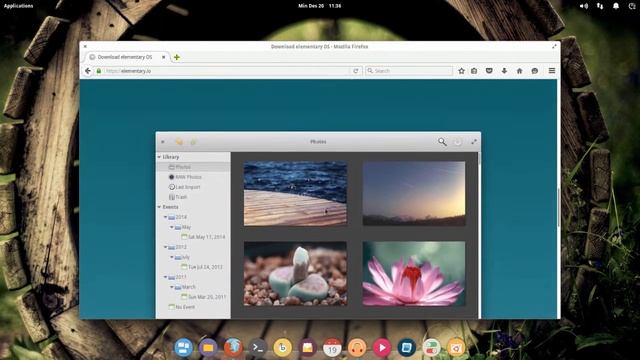Viewport: 640px width, 360px height.
Task: Click the round icon beside Photos search magnifier
Action: tap(458, 142)
